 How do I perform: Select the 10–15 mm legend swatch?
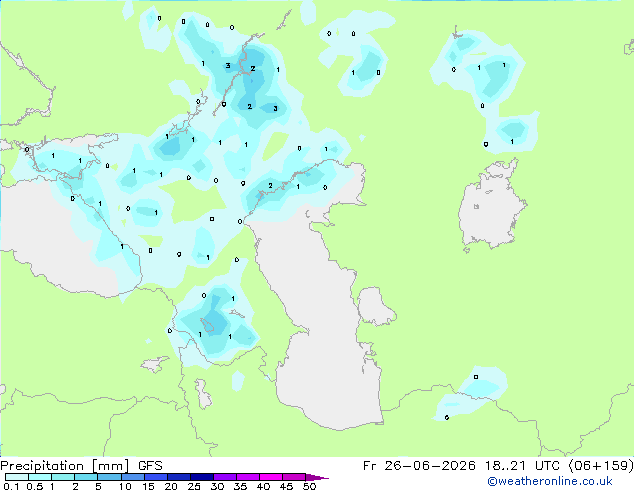click(133, 477)
